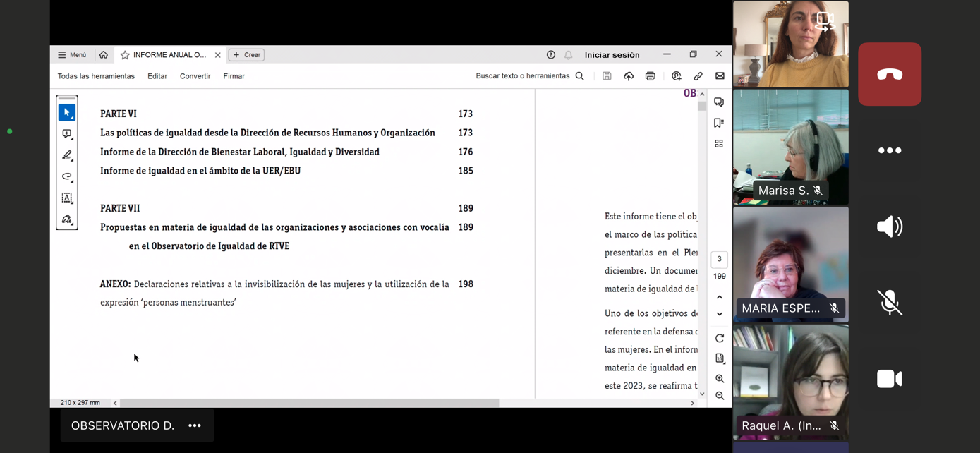Click the share with others icon

click(x=677, y=76)
